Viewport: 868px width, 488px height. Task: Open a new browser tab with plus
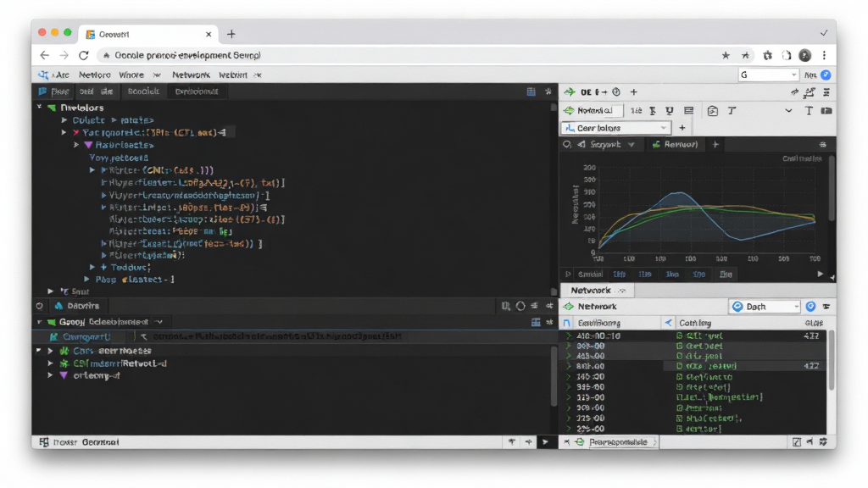point(231,34)
